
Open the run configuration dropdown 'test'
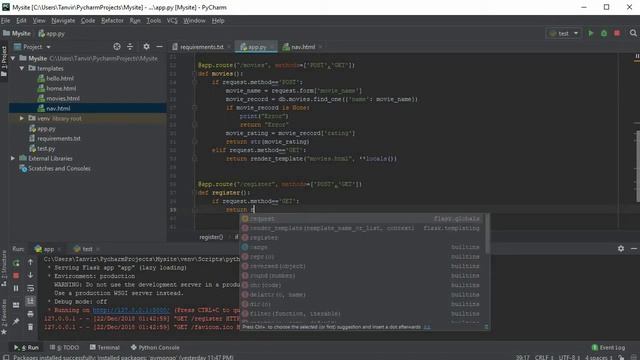[x=564, y=33]
